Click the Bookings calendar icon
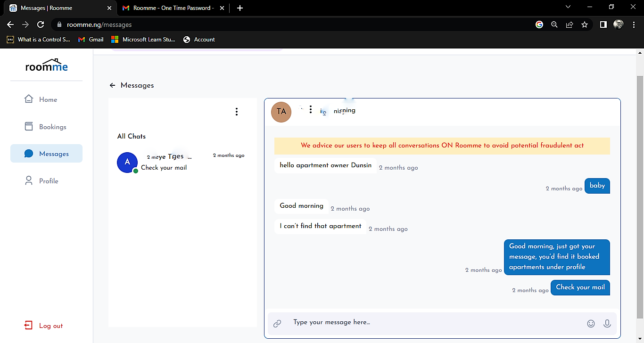 coord(29,126)
